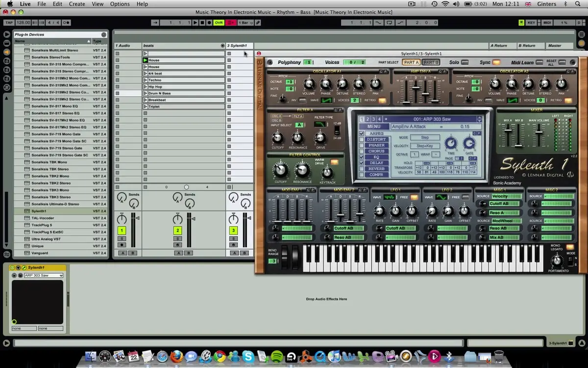Click the global Record button in transport
588x368 pixels.
(x=209, y=23)
